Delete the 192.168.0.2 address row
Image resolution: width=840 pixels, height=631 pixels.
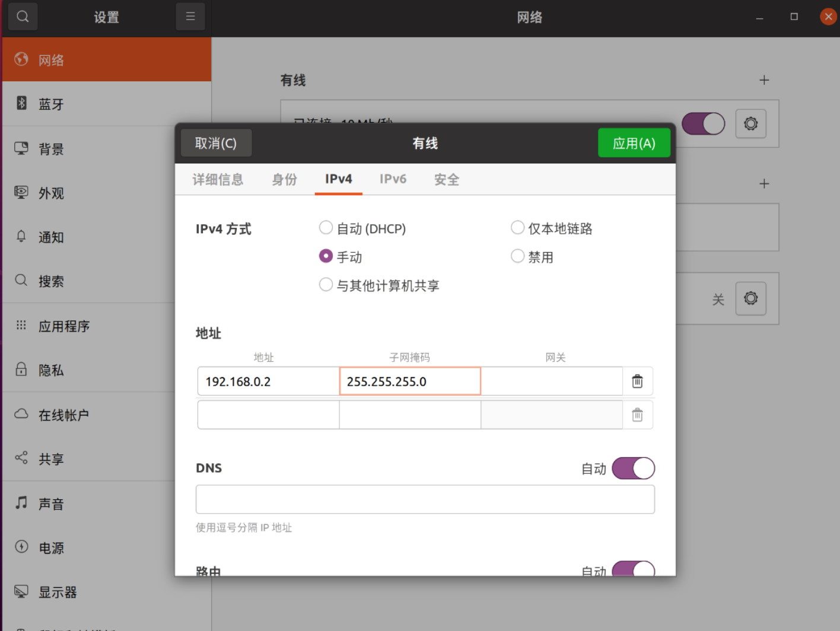click(x=637, y=381)
